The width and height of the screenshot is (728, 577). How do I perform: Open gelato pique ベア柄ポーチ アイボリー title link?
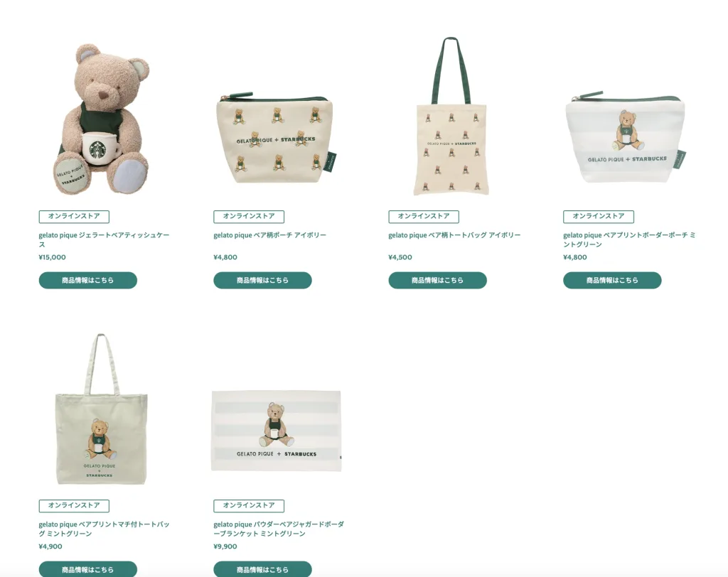269,235
